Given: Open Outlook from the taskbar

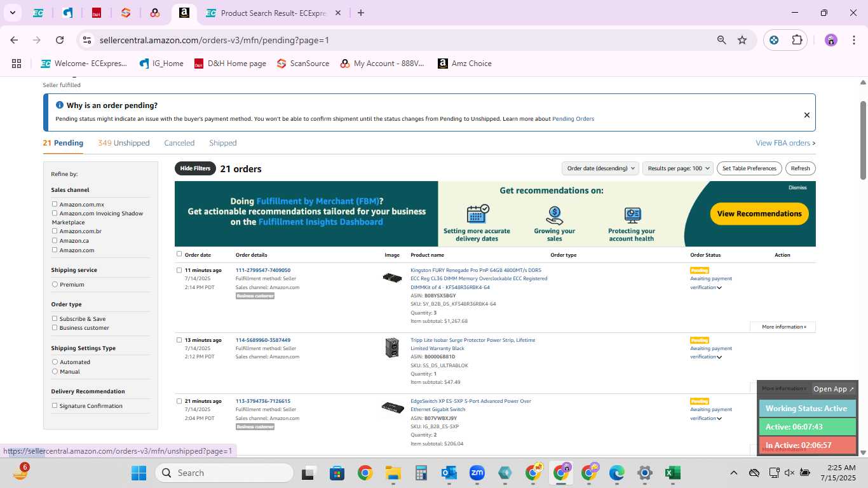Looking at the screenshot, I should (449, 473).
